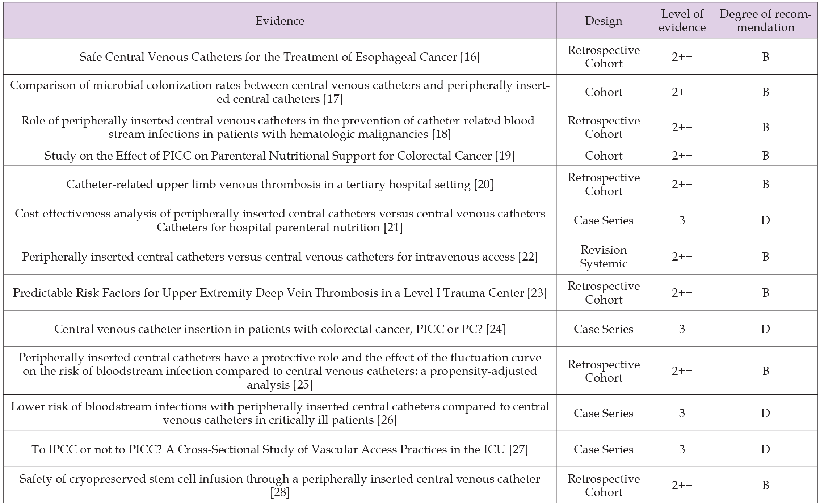This screenshot has height=504, width=820.
Task: Click the intravenous access review title [22]
Action: (x=279, y=257)
